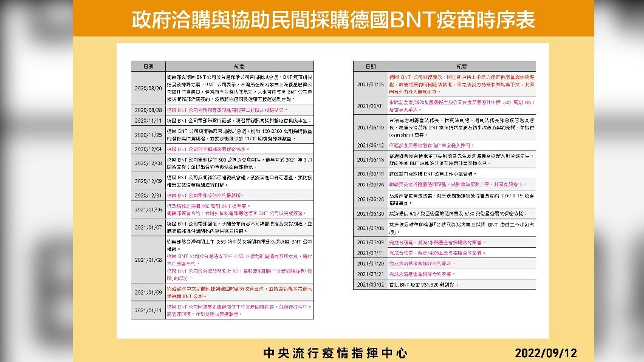This screenshot has height=362, width=644.
Task: Select the 2021/06/30 date cell
Action: [x=370, y=213]
